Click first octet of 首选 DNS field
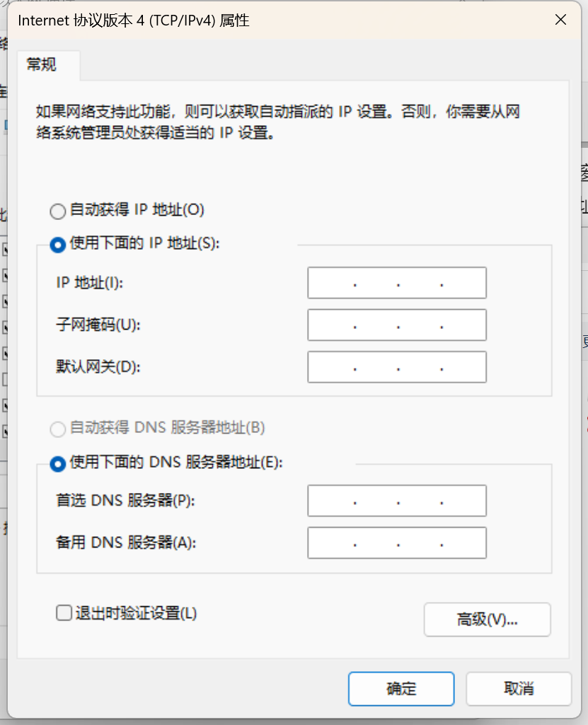The height and width of the screenshot is (725, 588). point(331,501)
